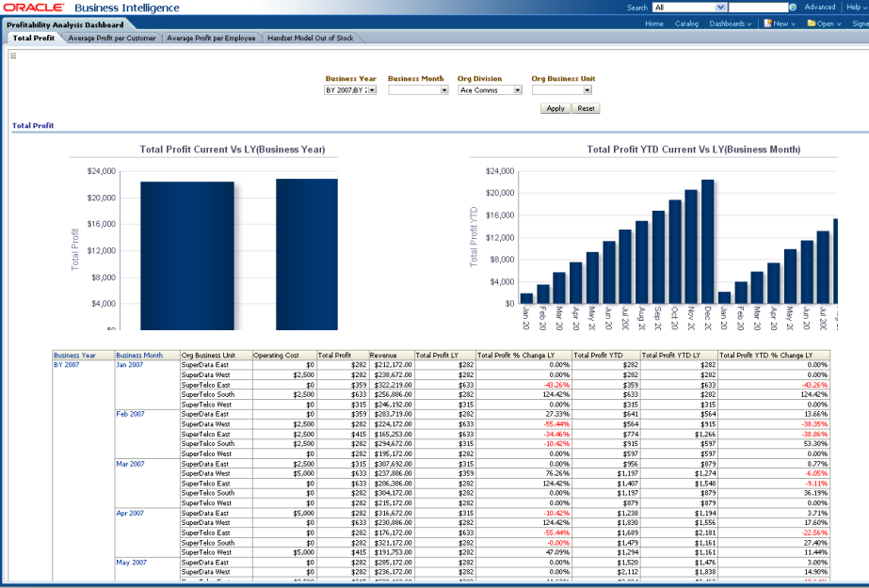Click the green search go icon
This screenshot has width=869, height=588.
pos(793,8)
